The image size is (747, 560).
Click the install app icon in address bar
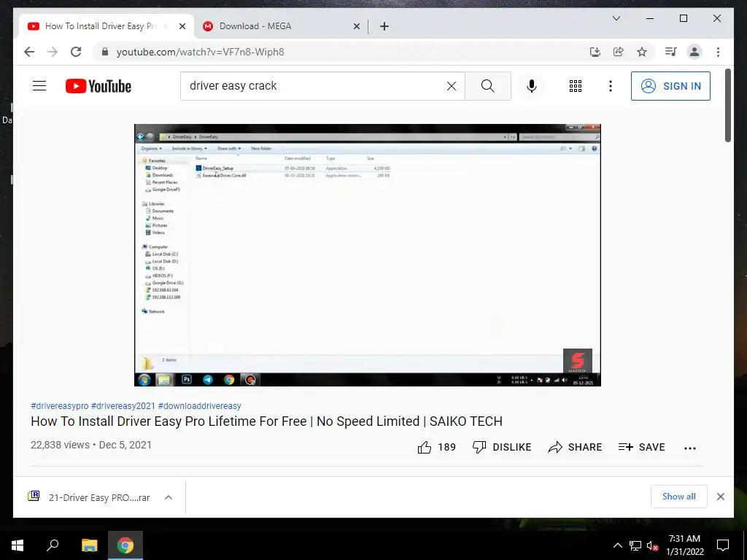coord(595,52)
